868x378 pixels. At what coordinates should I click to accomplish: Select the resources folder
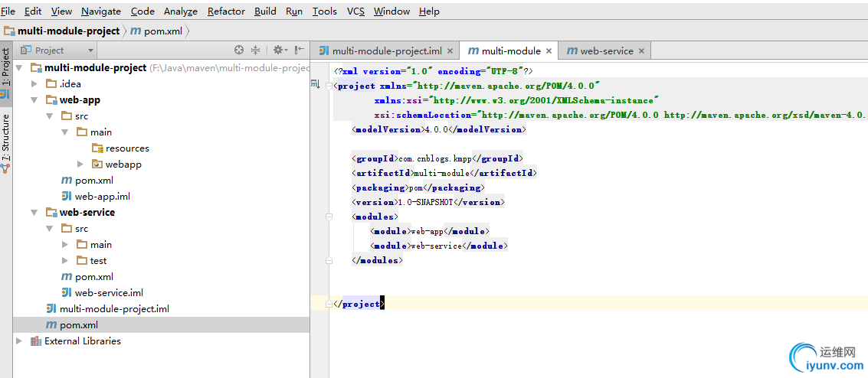(x=121, y=148)
